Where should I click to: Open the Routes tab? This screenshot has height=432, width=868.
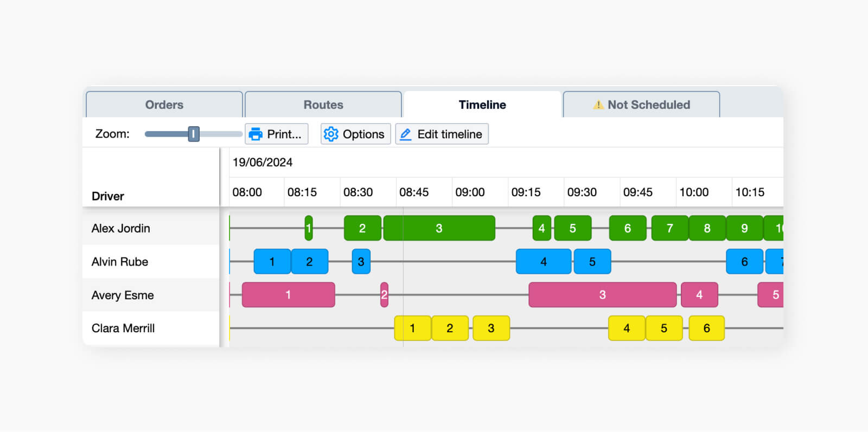point(323,105)
